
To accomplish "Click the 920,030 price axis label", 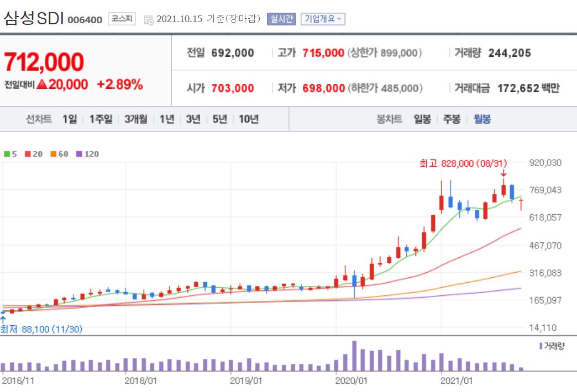I will coord(545,163).
